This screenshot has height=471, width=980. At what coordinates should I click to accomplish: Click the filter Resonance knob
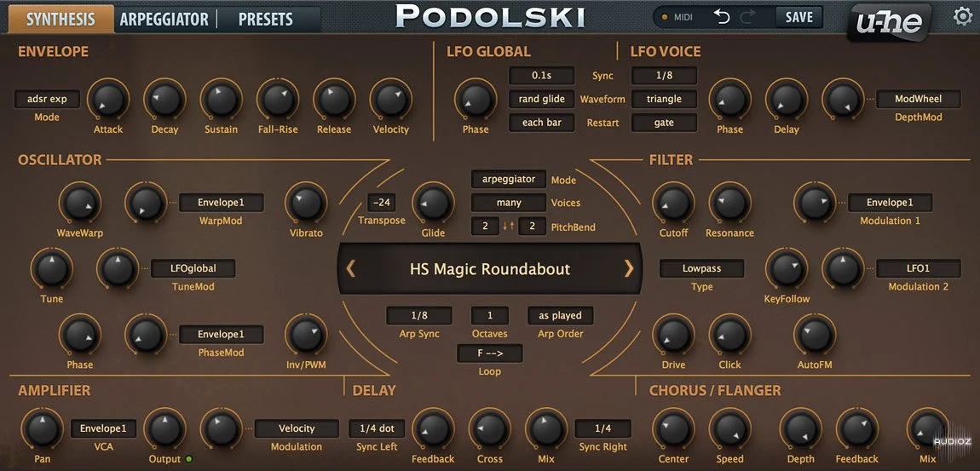coord(730,203)
